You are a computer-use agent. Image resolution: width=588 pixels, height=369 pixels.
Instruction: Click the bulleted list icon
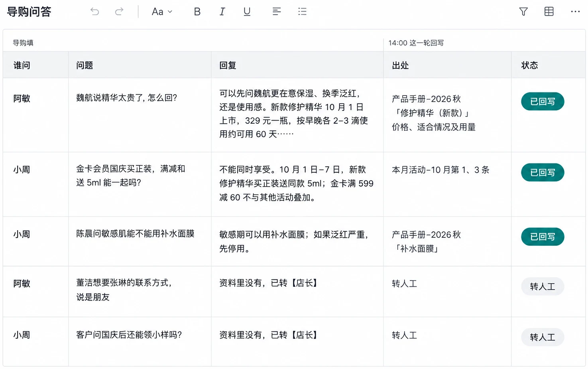tap(302, 12)
